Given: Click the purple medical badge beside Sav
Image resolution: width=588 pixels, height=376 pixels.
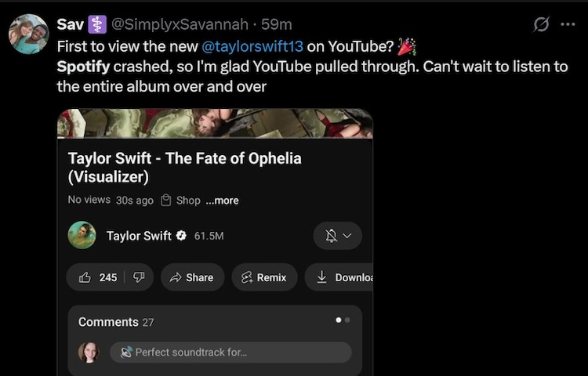Looking at the screenshot, I should click(97, 24).
